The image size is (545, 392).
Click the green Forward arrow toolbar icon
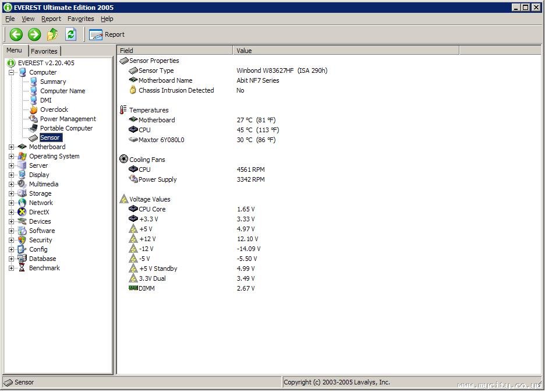(34, 34)
